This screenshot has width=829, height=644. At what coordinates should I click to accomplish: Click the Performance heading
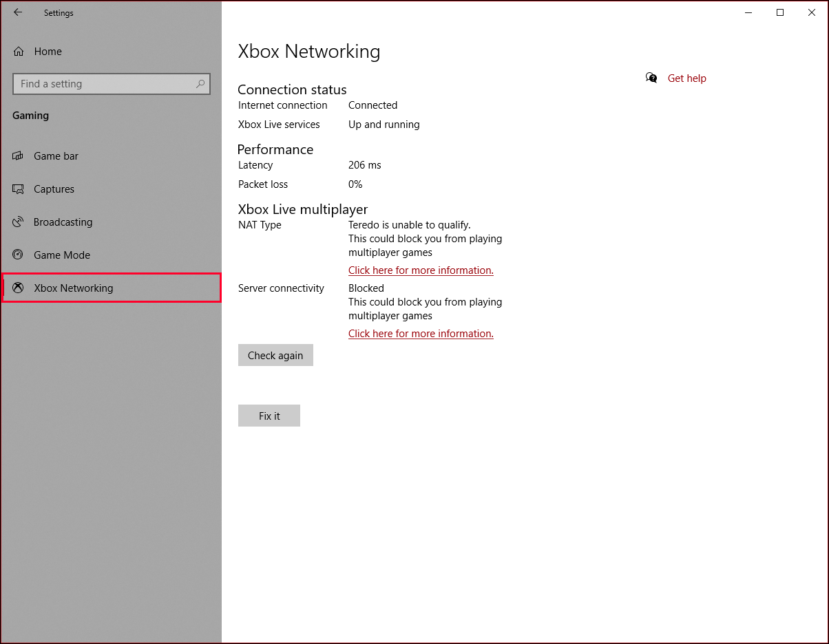pyautogui.click(x=275, y=149)
